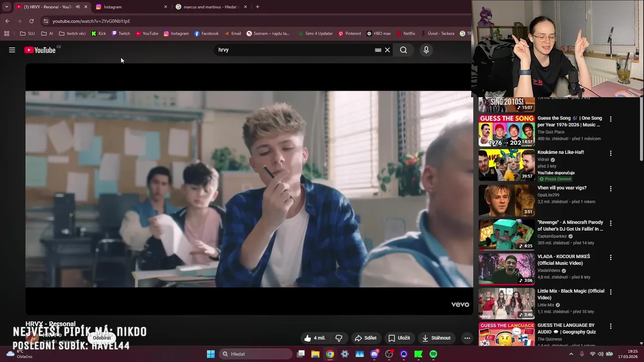Screen dimensions: 644x362
Task: Open the AI bookmarks folder
Action: point(47,34)
